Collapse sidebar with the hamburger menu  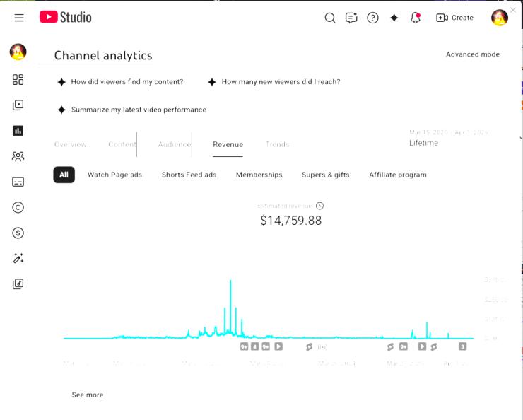click(19, 18)
